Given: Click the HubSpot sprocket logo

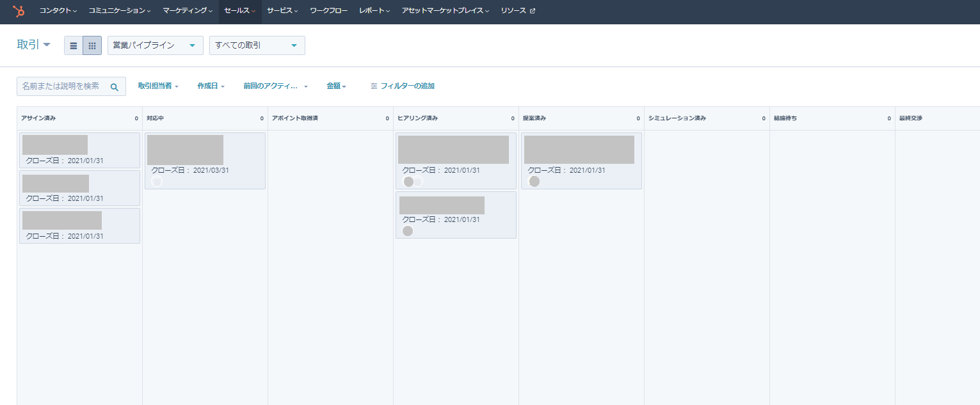Looking at the screenshot, I should (19, 11).
